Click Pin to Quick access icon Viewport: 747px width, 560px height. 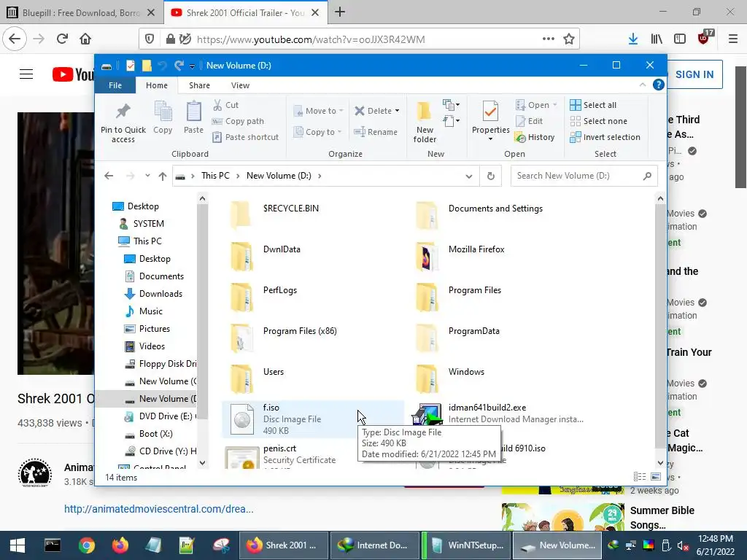point(123,122)
